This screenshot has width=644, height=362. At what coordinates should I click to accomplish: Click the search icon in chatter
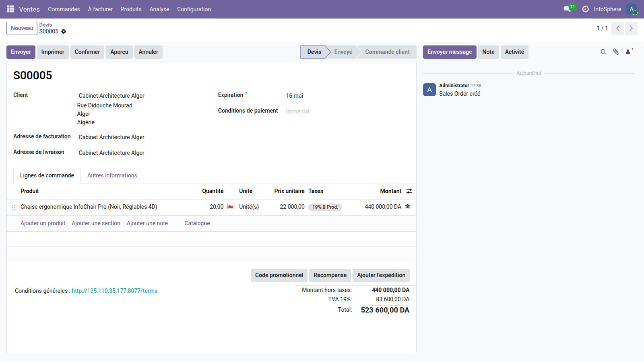(603, 52)
